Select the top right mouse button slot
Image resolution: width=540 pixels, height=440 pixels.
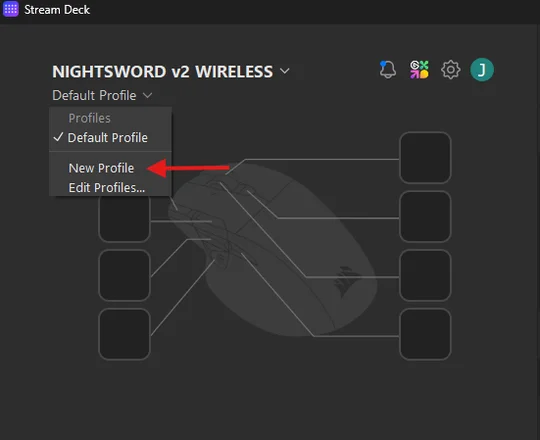425,157
